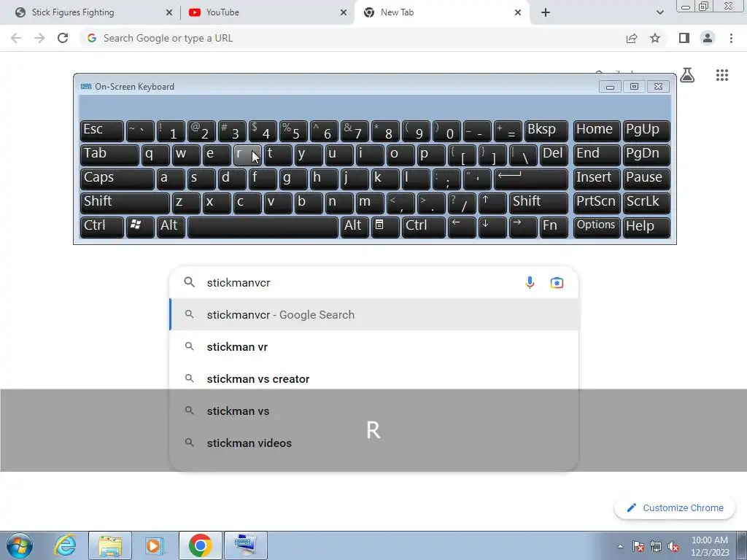Image resolution: width=747 pixels, height=560 pixels.
Task: Click the Tab key on keyboard
Action: pos(109,155)
